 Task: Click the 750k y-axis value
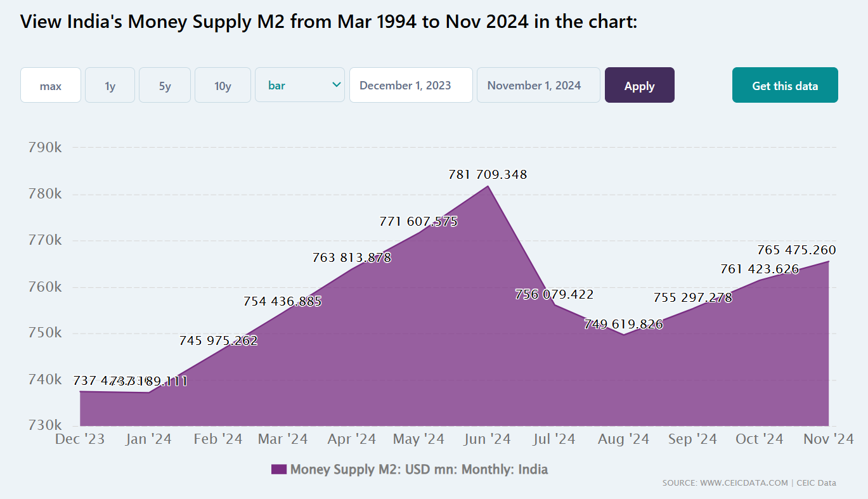tap(45, 333)
